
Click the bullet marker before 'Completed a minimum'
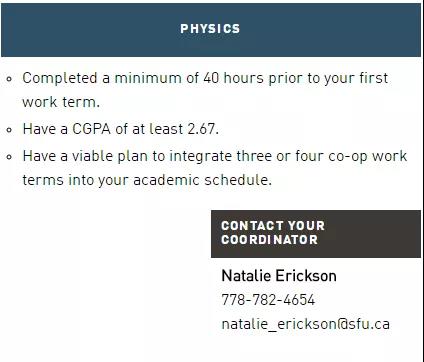click(9, 79)
